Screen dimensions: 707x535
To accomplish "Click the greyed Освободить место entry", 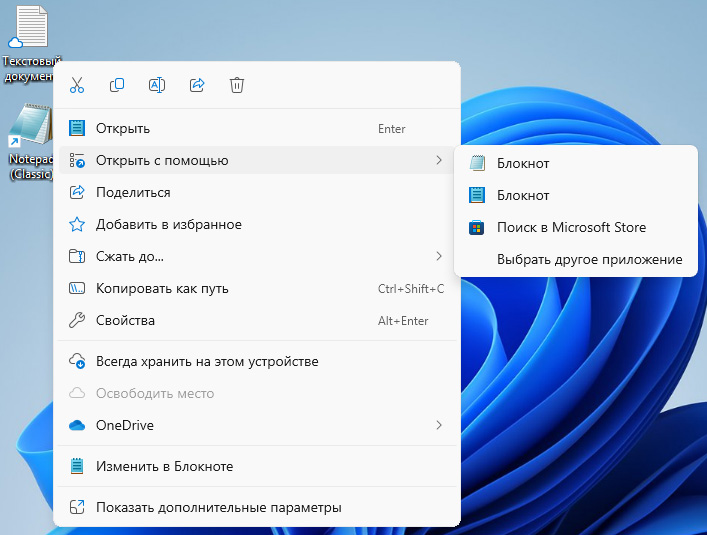I will 257,393.
